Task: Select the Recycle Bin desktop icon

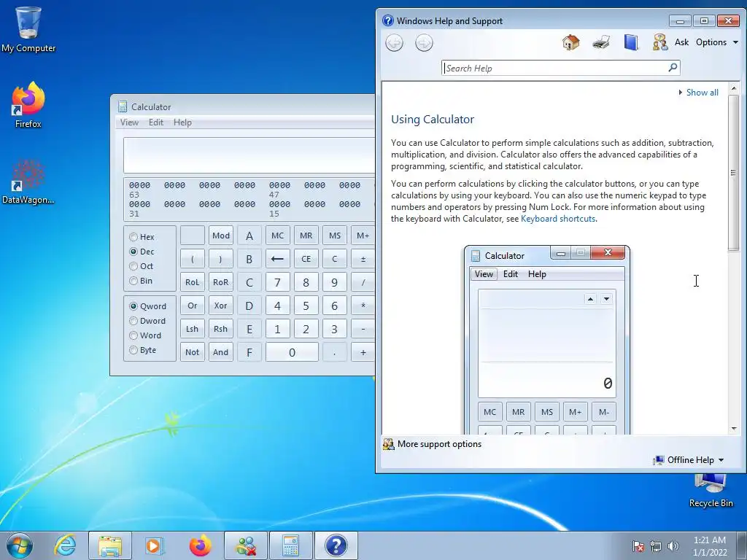Action: coord(711,491)
